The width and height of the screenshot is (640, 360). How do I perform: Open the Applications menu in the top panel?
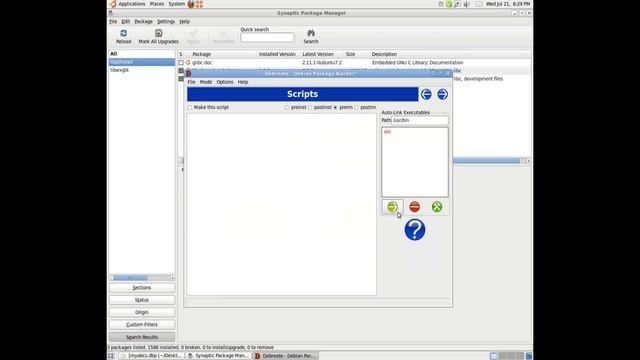click(x=131, y=4)
